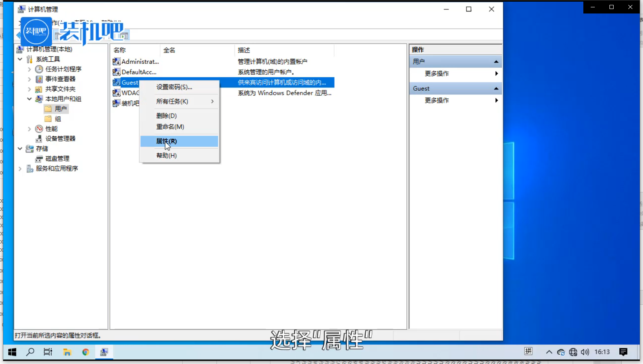The height and width of the screenshot is (364, 643).
Task: Click the DefaultAccount user icon
Action: coord(116,72)
